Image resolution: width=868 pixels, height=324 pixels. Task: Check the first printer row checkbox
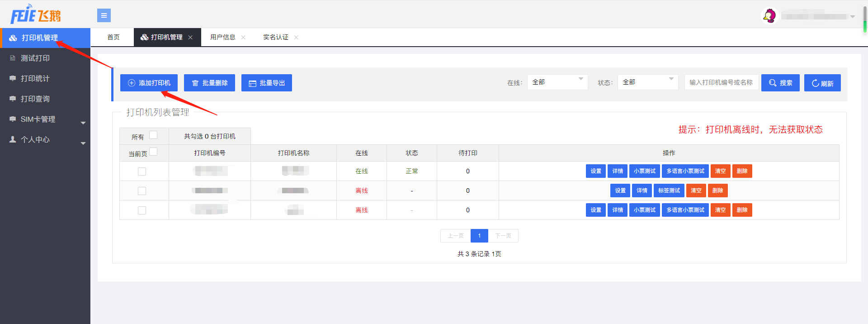pos(142,172)
